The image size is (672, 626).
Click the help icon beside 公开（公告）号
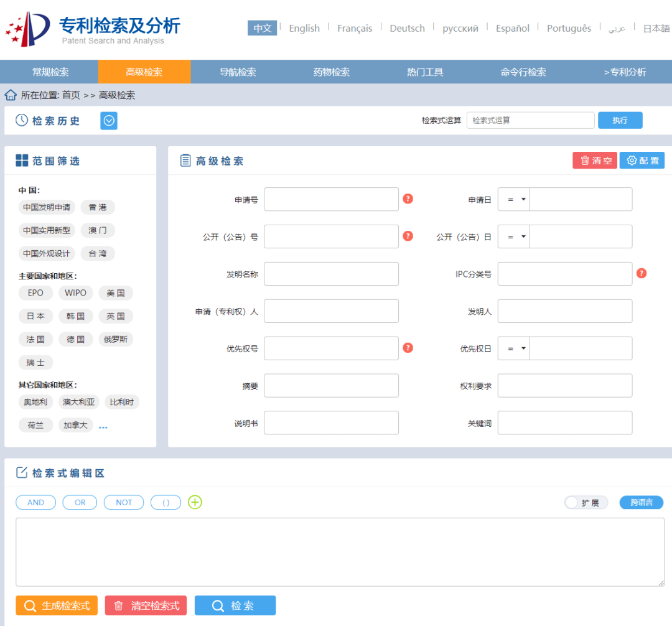coord(408,236)
